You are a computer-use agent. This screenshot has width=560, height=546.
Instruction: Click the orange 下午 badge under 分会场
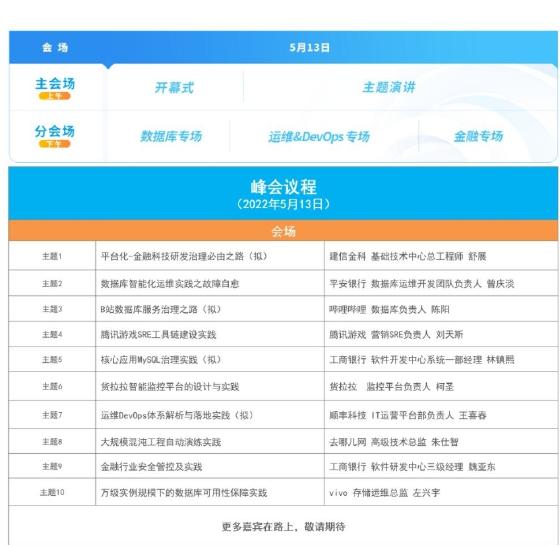coord(55,144)
